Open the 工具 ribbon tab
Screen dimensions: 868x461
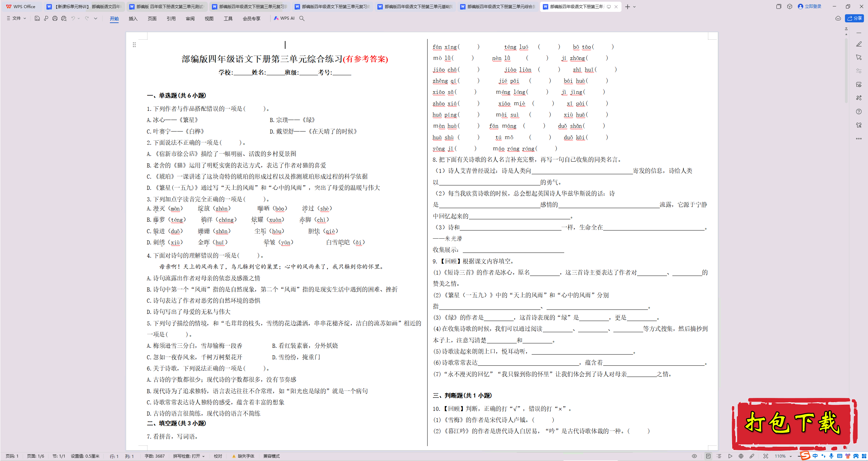pyautogui.click(x=228, y=18)
